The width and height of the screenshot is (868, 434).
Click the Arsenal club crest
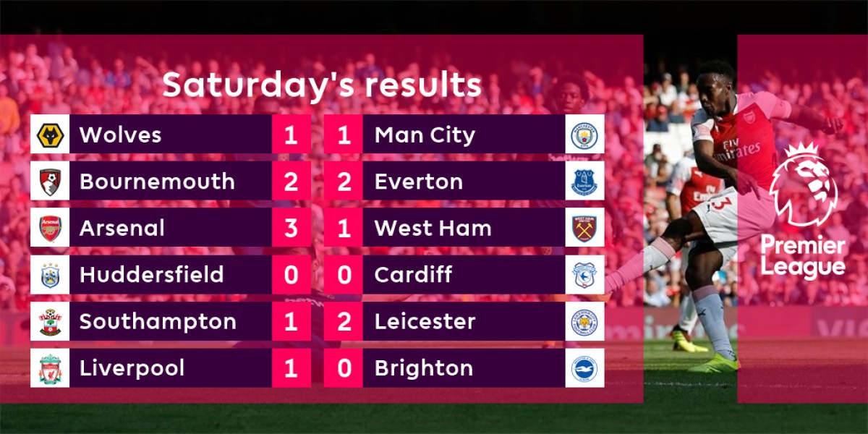tap(50, 228)
